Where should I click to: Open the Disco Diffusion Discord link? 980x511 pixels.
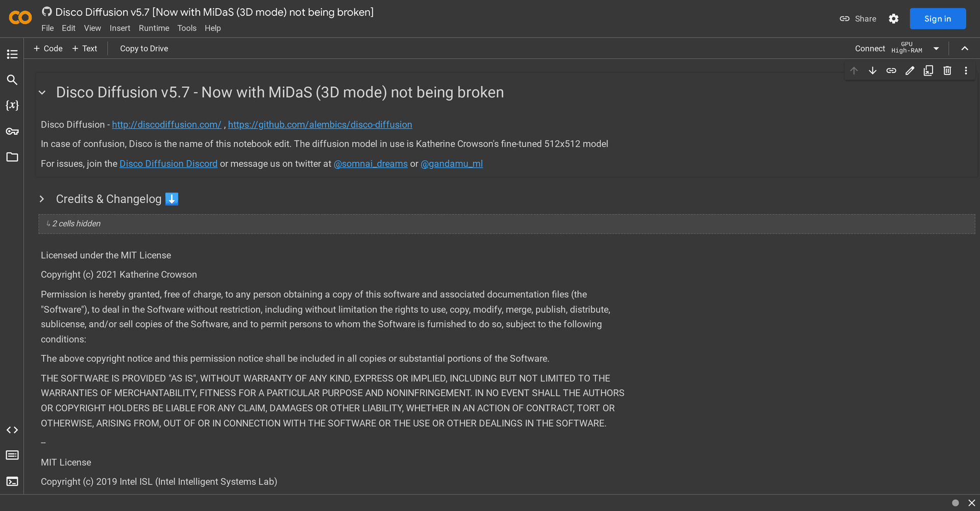click(168, 164)
